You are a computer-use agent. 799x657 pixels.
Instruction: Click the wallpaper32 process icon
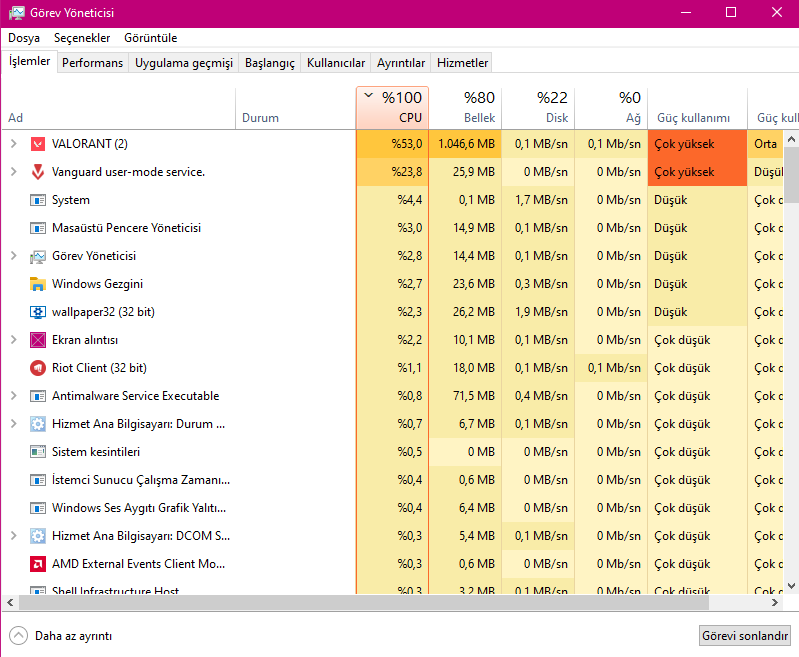pos(38,312)
